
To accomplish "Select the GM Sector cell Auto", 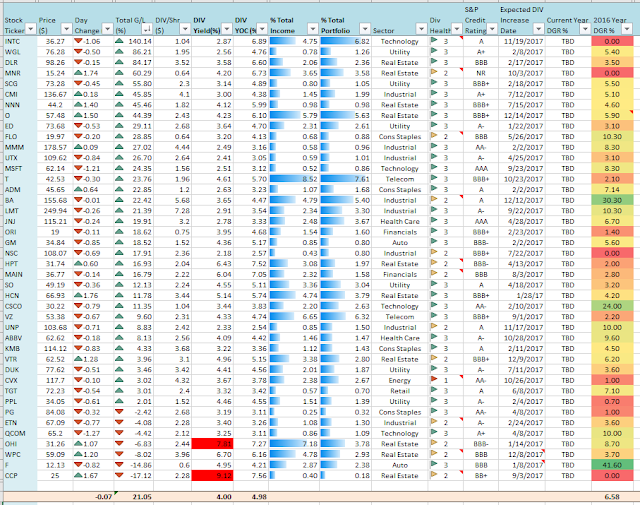I will (399, 242).
